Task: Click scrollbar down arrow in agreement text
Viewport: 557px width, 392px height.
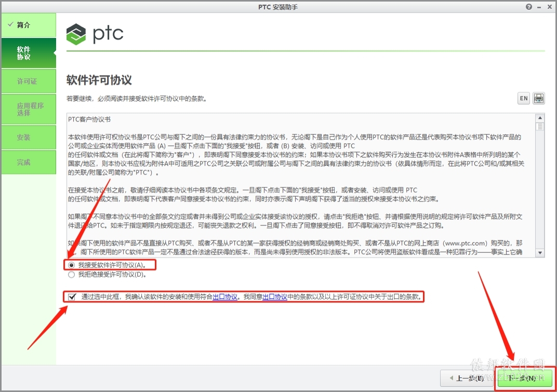Action: (540, 253)
